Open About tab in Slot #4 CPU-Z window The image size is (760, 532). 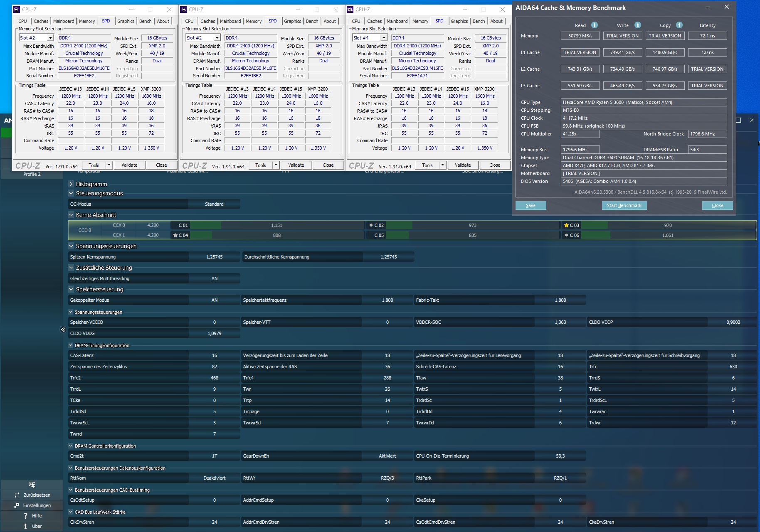pyautogui.click(x=496, y=21)
